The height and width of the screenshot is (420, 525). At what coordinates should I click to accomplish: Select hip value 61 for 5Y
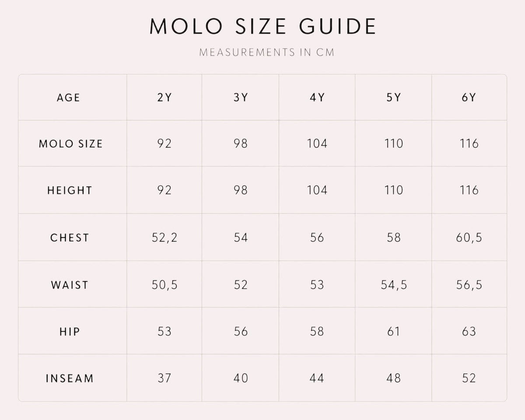(393, 332)
